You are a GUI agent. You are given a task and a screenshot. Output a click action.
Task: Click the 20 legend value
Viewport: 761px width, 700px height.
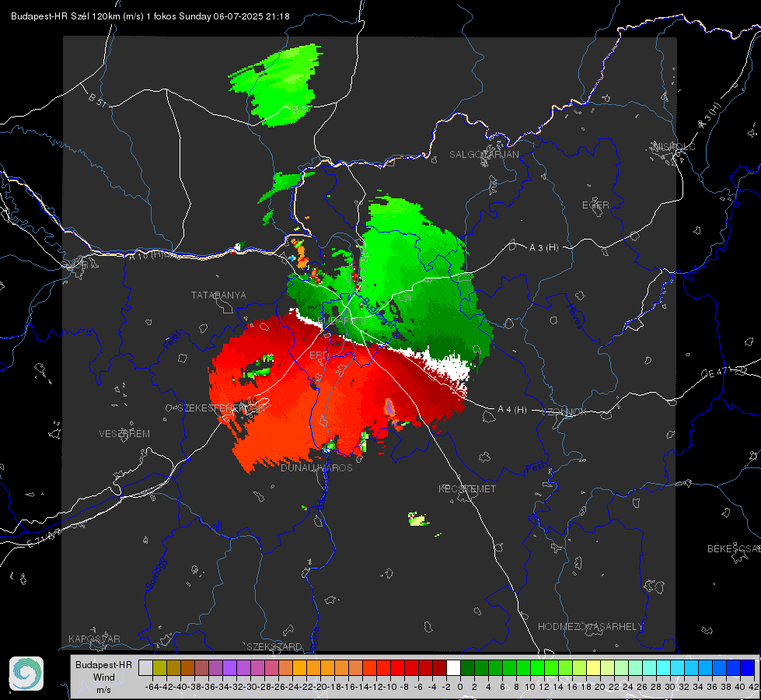pyautogui.click(x=600, y=687)
